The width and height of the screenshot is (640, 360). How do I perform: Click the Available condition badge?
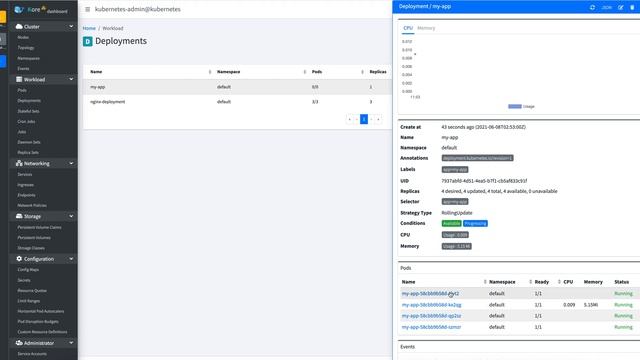click(451, 223)
